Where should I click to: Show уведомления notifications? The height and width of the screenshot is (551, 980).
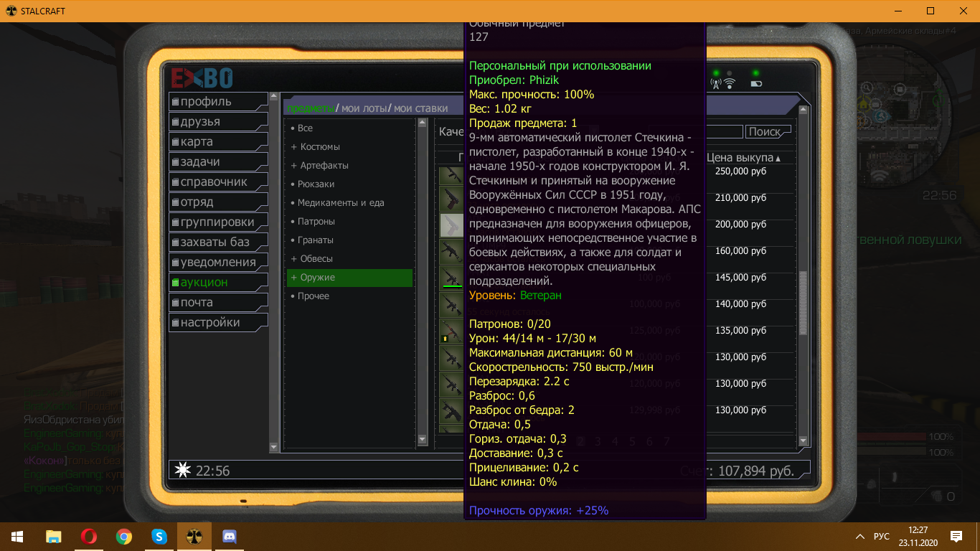(x=218, y=262)
